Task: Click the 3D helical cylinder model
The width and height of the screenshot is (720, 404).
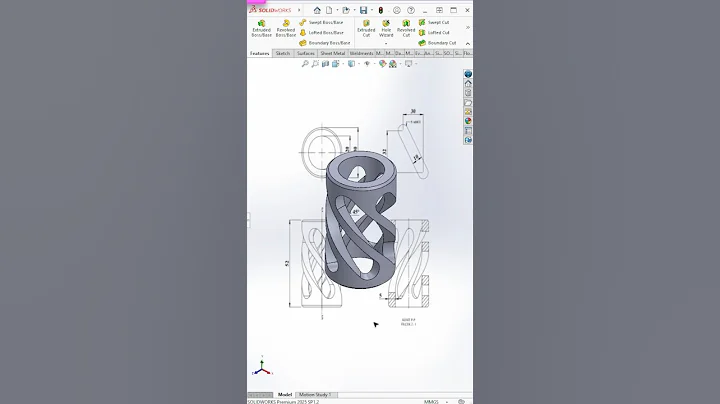Action: point(360,219)
